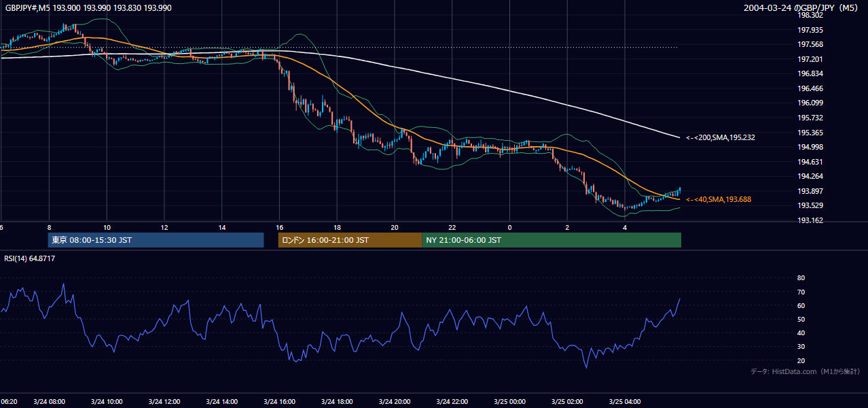
Task: Click the 3/25 04:00 time label
Action: tap(626, 402)
